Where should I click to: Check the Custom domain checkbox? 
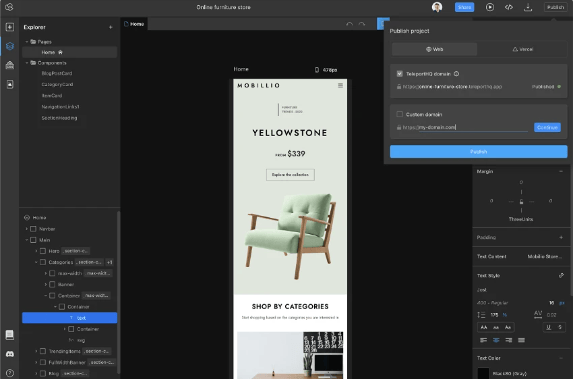pos(399,114)
